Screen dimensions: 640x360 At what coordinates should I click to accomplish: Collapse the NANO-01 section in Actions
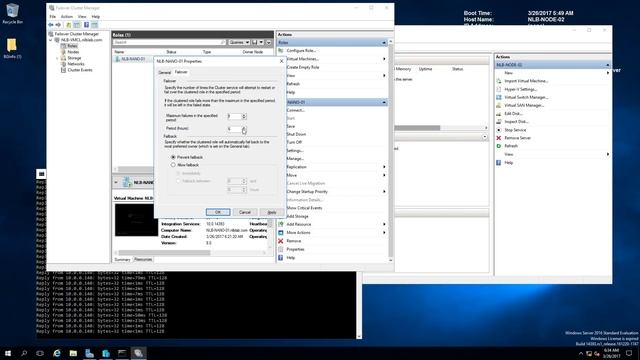(384, 102)
